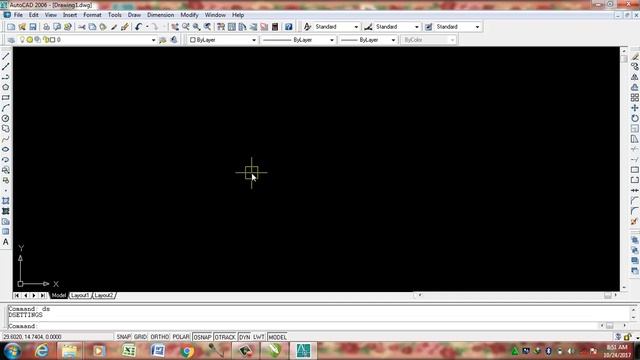Open the Format menu
Image resolution: width=640 pixels, height=360 pixels.
pos(92,15)
